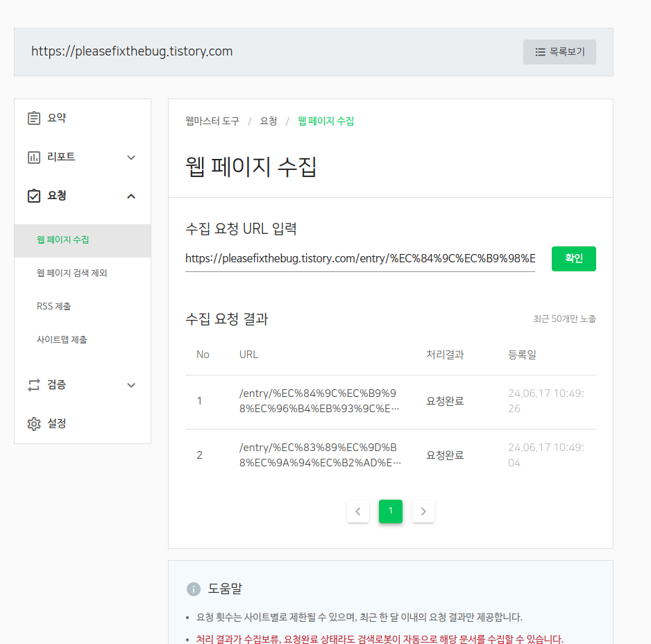Open the 검증 menu label
This screenshot has height=644, width=651.
pyautogui.click(x=57, y=384)
